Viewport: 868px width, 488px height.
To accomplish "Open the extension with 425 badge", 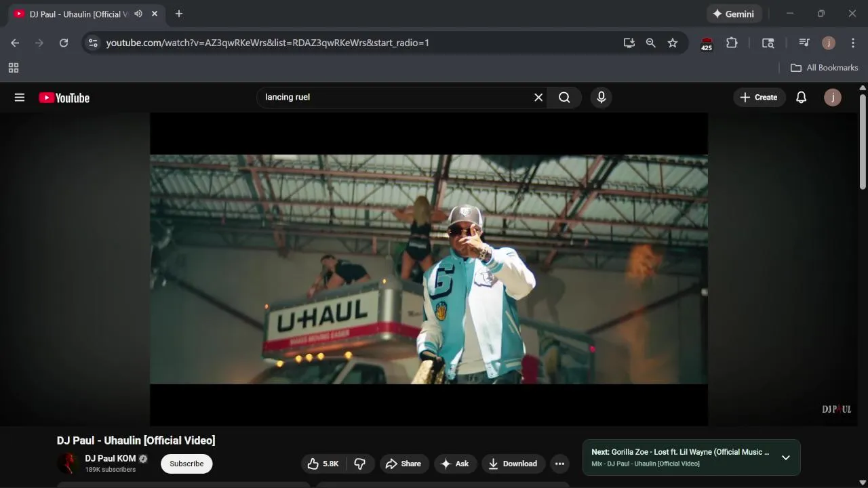I will click(707, 43).
